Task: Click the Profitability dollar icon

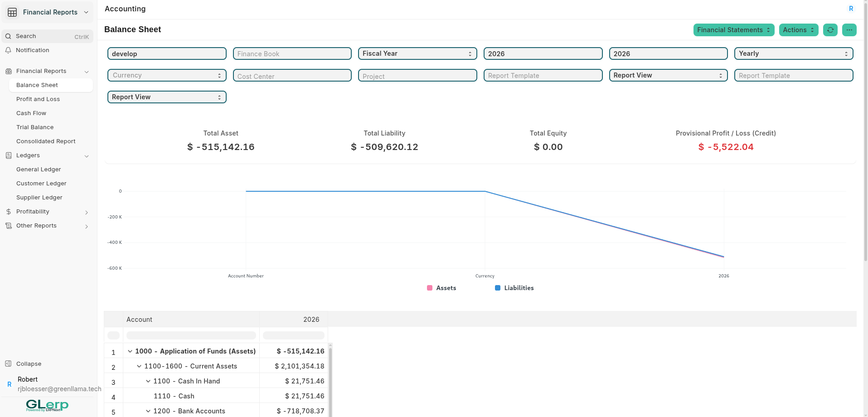Action: point(8,211)
